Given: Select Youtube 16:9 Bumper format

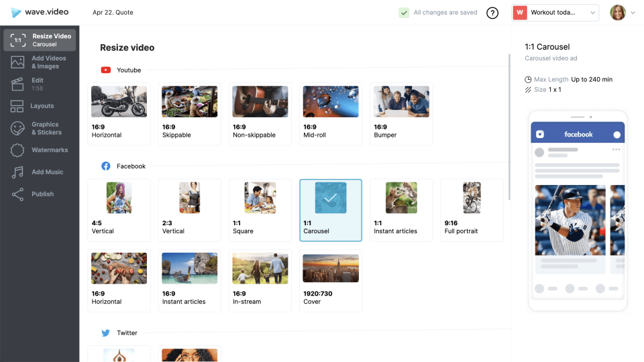Looking at the screenshot, I should [x=401, y=114].
